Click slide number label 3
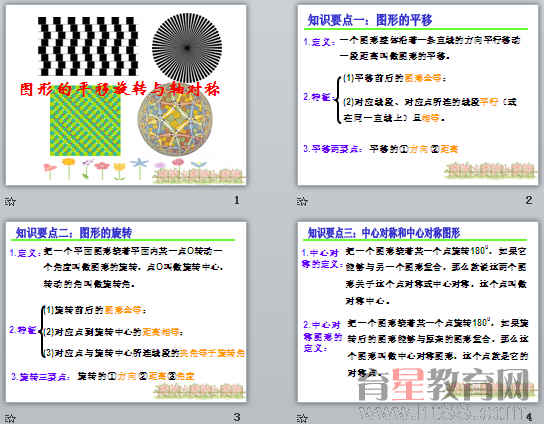 [x=237, y=417]
